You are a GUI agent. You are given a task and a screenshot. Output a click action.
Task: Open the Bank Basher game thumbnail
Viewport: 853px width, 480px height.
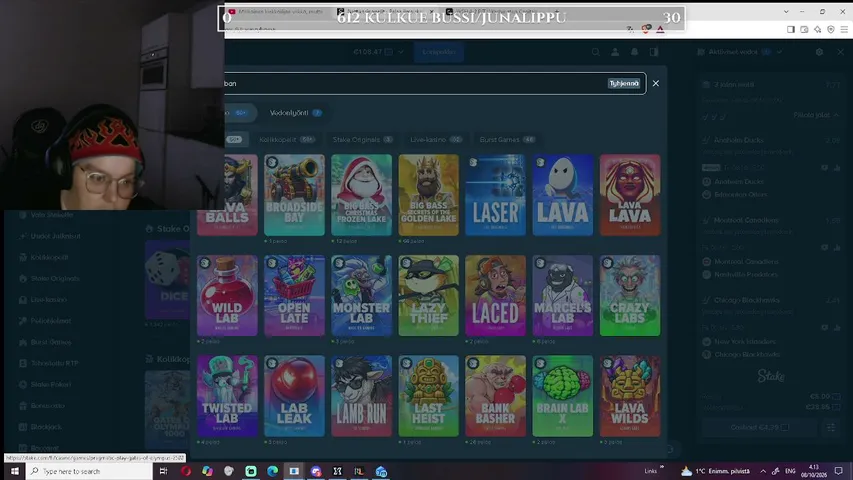496,396
